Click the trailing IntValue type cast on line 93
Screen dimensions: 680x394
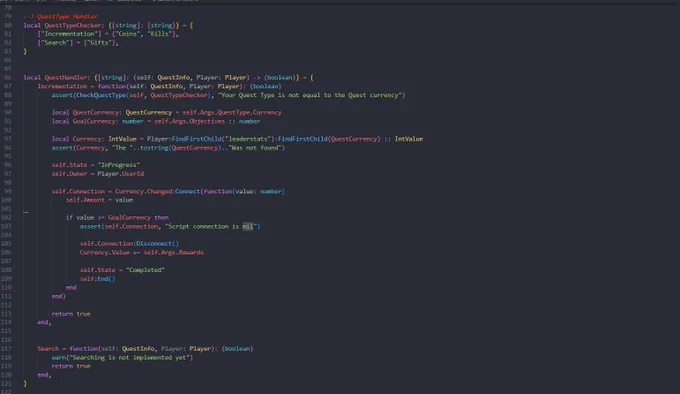click(x=409, y=139)
